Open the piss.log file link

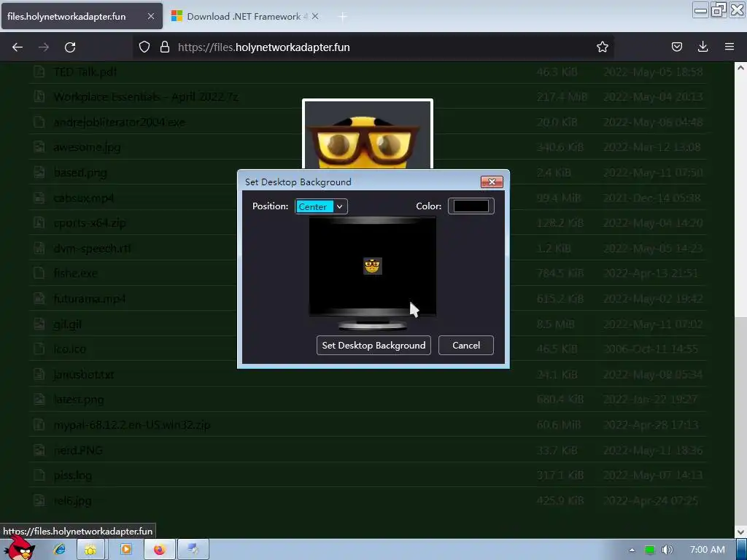pyautogui.click(x=72, y=475)
